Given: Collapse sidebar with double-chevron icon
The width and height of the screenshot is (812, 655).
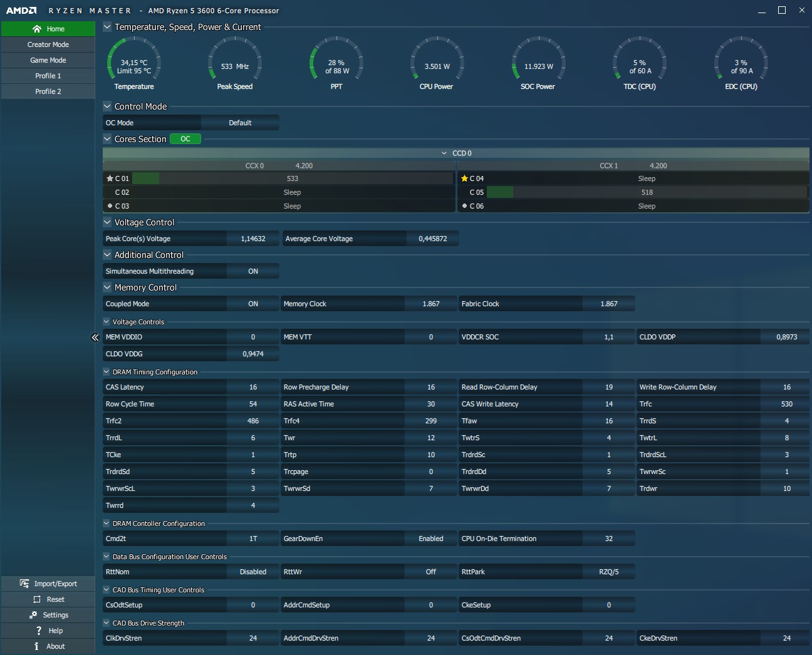Looking at the screenshot, I should (95, 338).
